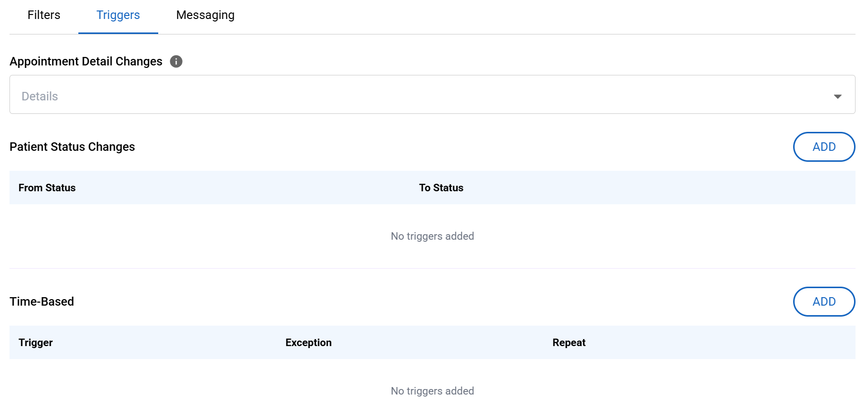Open the Messaging tab

(x=205, y=15)
